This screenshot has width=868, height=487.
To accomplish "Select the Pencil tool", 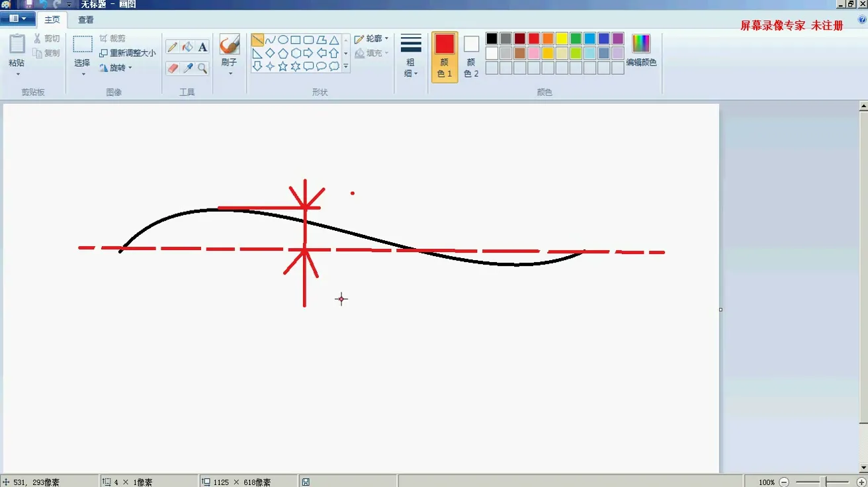I will click(x=173, y=47).
